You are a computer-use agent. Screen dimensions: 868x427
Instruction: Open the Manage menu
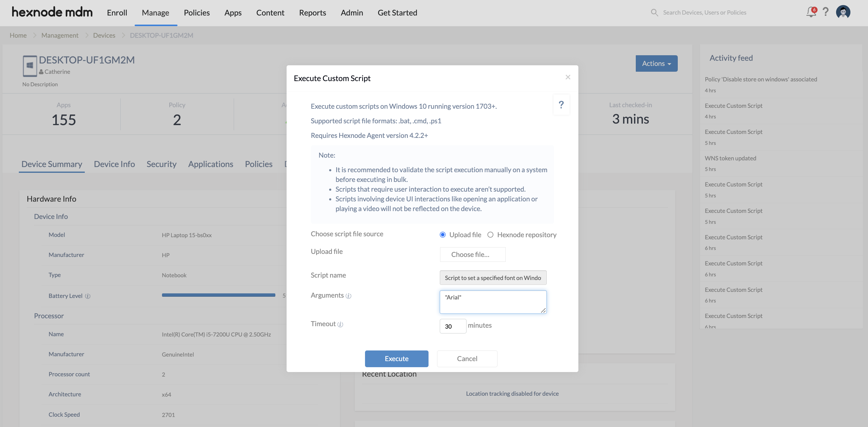[155, 12]
